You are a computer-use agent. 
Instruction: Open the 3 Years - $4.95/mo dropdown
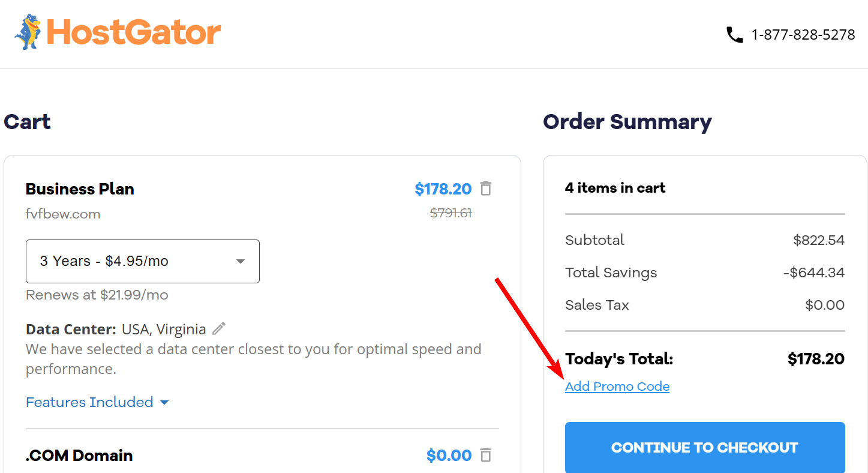(x=142, y=261)
